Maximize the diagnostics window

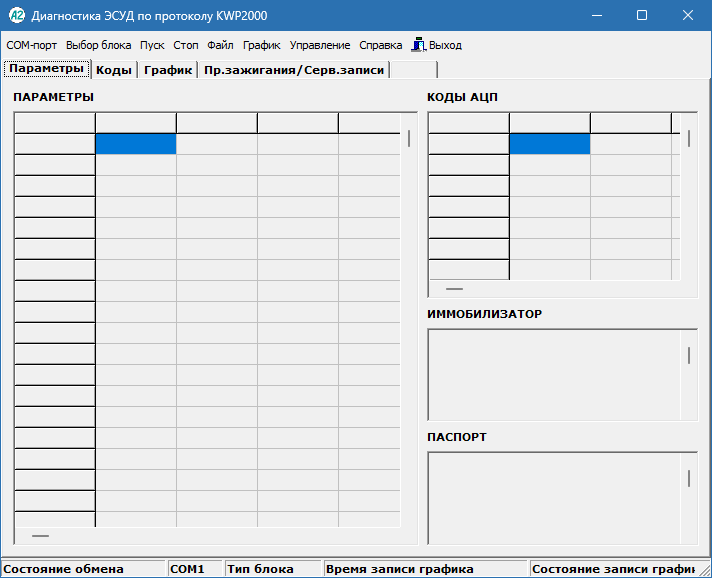tap(642, 15)
